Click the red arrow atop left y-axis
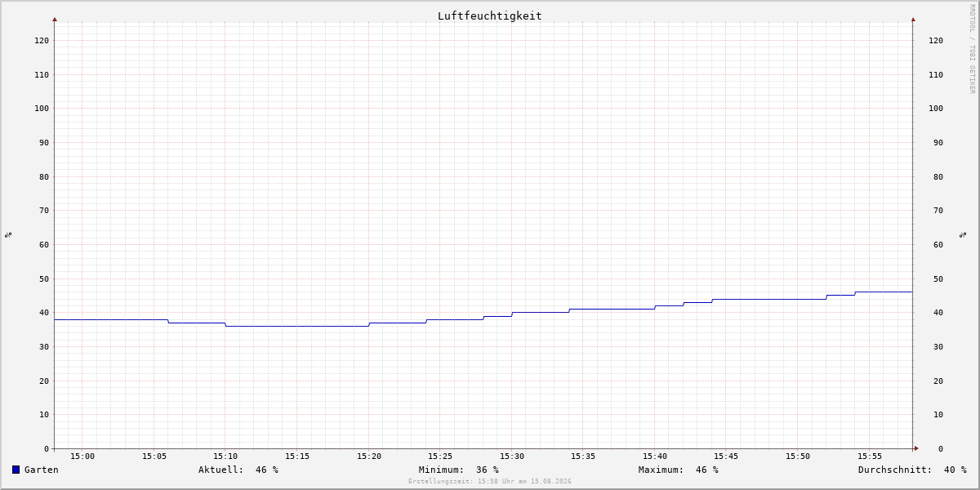Screen dimensions: 980x490 pos(55,19)
